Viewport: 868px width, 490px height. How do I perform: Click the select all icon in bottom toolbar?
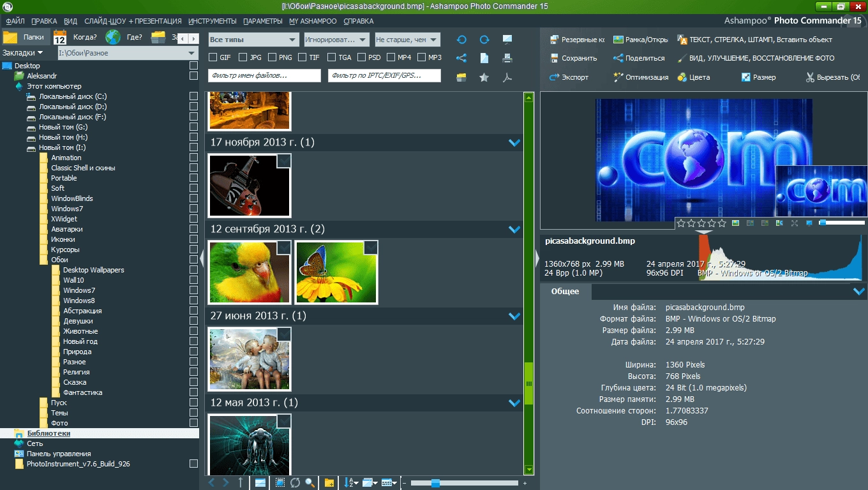280,483
